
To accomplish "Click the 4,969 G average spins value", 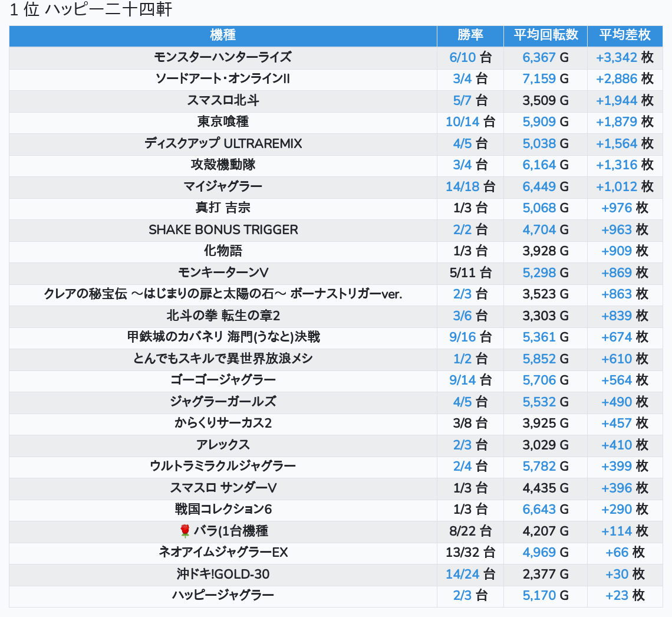I will click(x=546, y=552).
